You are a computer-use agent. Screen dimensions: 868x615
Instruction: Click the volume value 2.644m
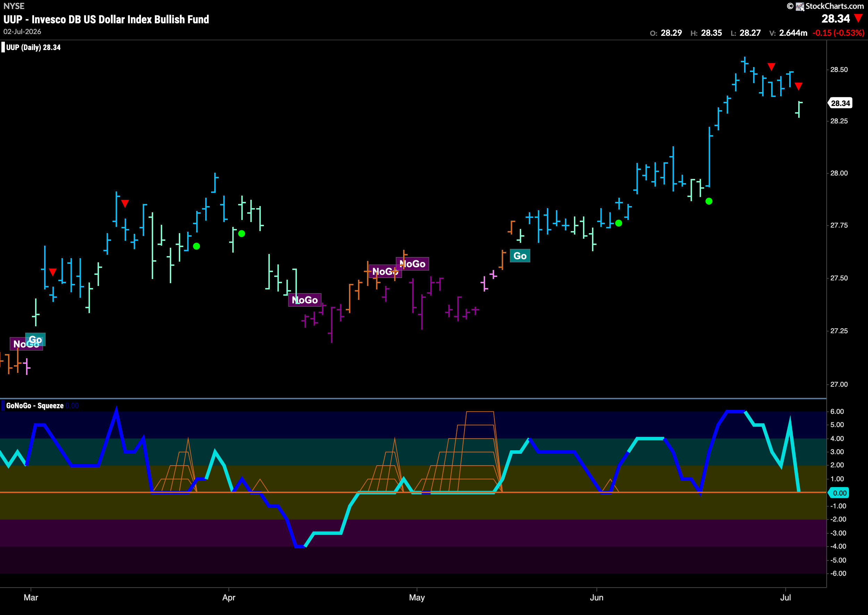click(x=793, y=33)
